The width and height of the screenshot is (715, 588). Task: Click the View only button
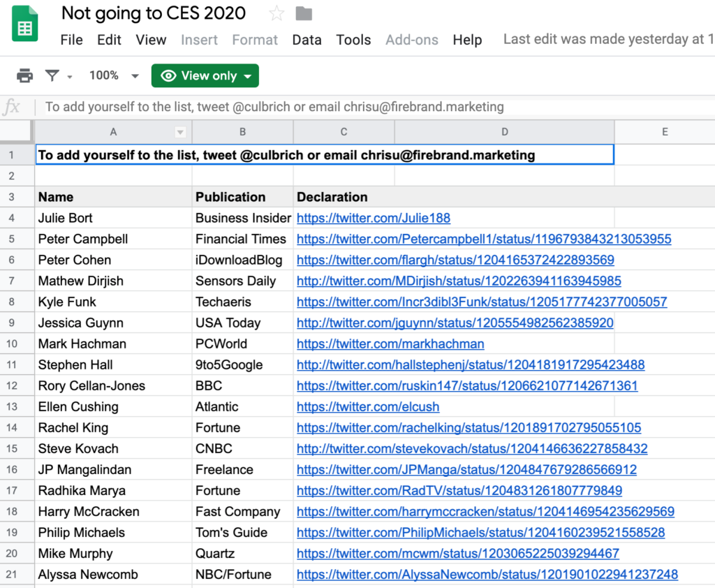coord(205,75)
